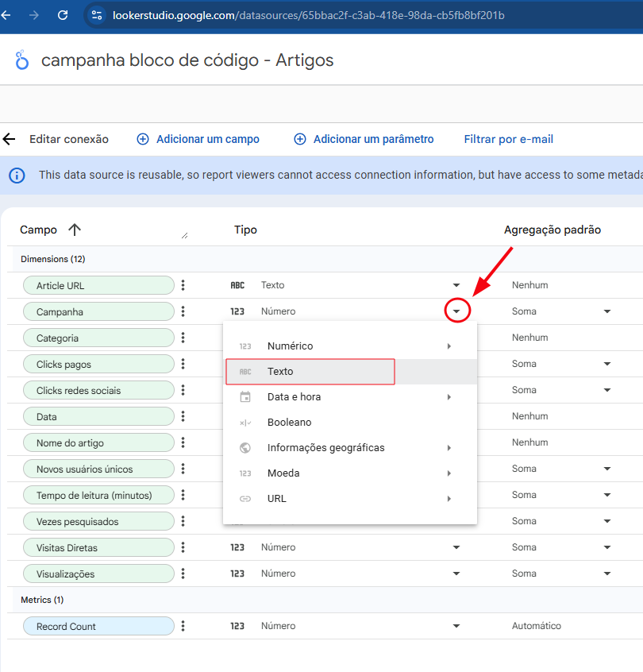Open the three-dot menu for Campanha field

(183, 311)
